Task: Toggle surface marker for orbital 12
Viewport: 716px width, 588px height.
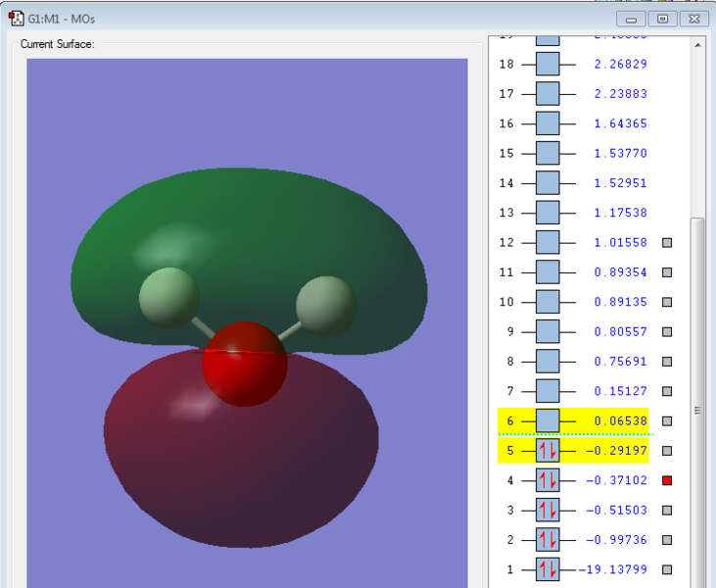Action: pyautogui.click(x=667, y=243)
